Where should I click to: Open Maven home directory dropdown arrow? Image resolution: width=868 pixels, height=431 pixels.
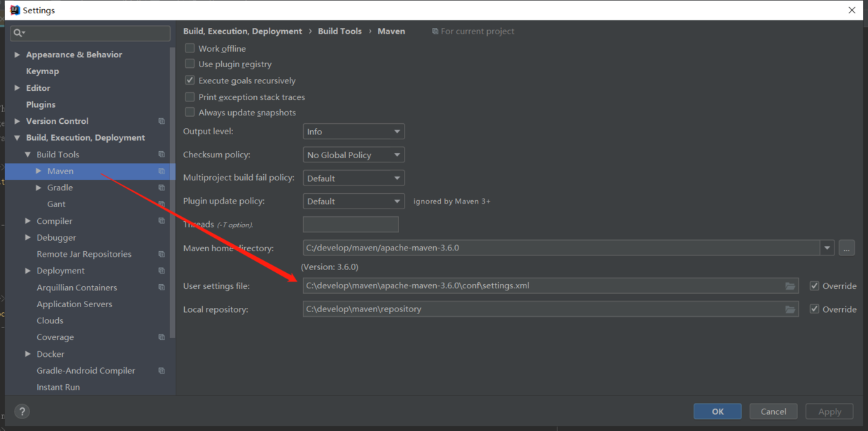[x=827, y=248]
